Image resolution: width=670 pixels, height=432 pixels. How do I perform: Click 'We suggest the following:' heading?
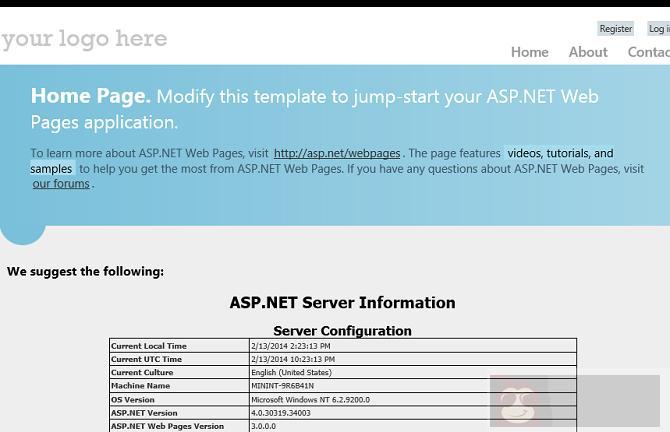point(85,271)
